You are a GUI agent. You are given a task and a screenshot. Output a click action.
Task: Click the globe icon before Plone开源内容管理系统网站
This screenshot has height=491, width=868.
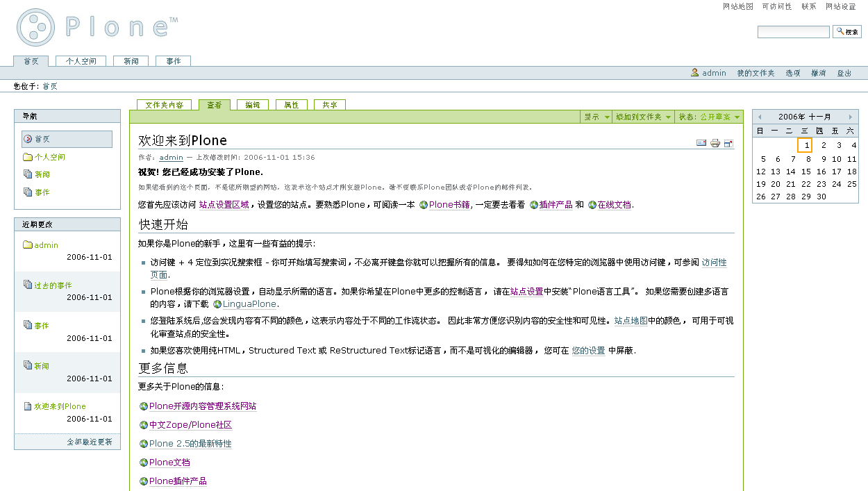pos(144,406)
